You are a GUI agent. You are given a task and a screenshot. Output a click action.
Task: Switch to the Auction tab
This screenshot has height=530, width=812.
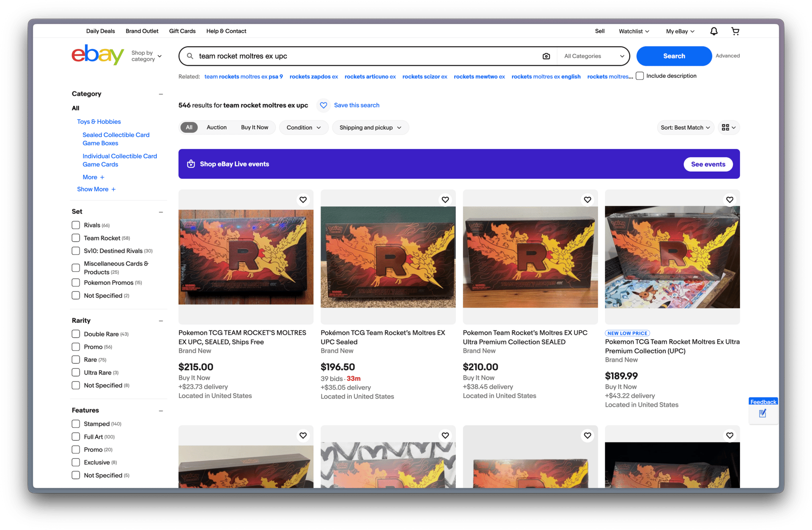point(217,128)
